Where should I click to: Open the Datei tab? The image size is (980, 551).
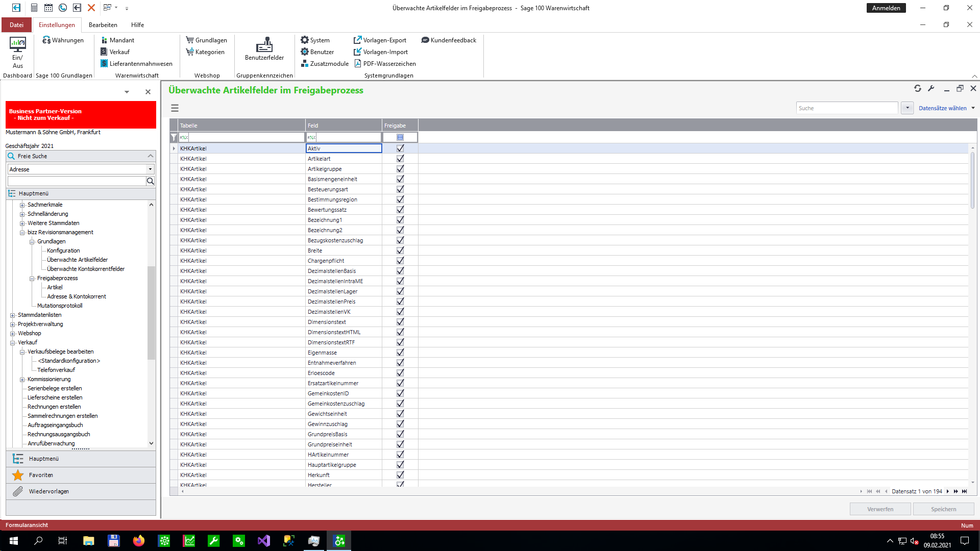tap(16, 25)
